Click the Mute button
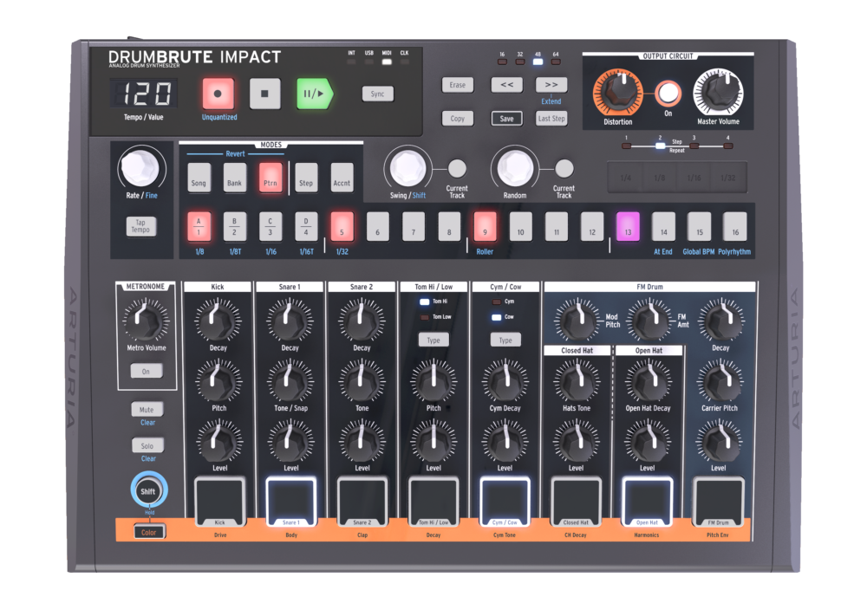Screen dimensions: 867x616 (x=147, y=410)
